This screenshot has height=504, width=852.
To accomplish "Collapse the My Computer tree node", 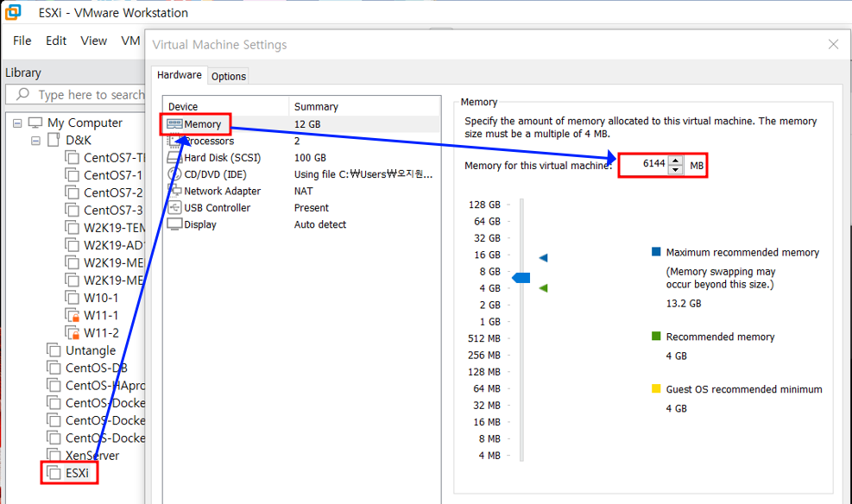I will 17,123.
